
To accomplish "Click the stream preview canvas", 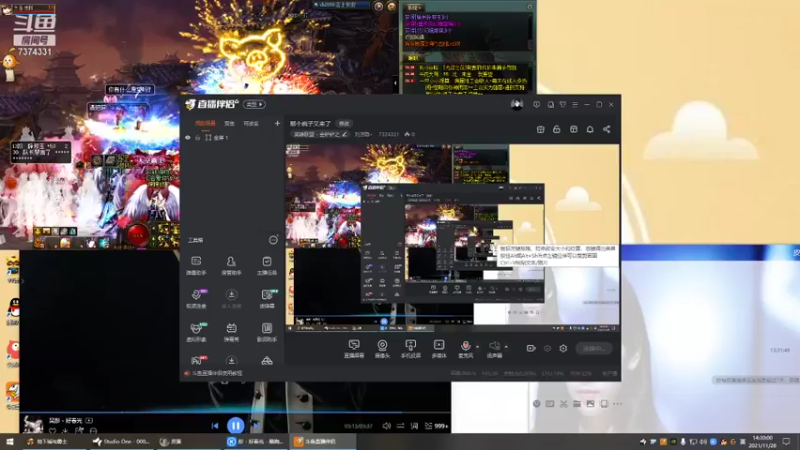I will [453, 238].
